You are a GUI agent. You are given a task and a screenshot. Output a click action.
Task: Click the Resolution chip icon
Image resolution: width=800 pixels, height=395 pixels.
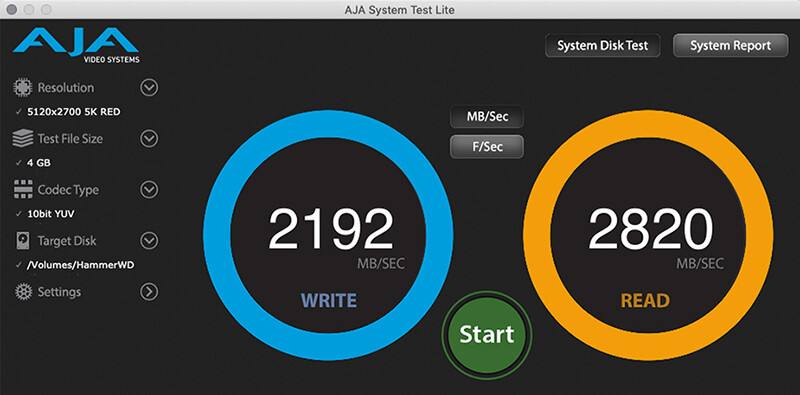coord(22,88)
